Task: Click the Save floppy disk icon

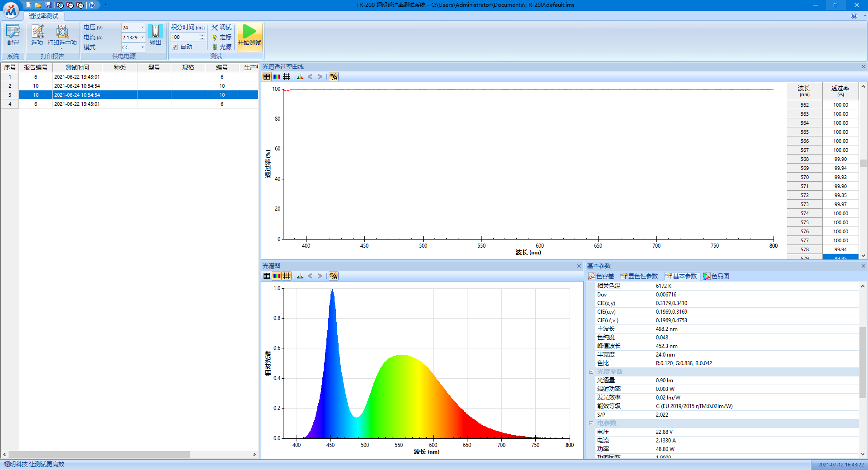Action: [x=48, y=5]
